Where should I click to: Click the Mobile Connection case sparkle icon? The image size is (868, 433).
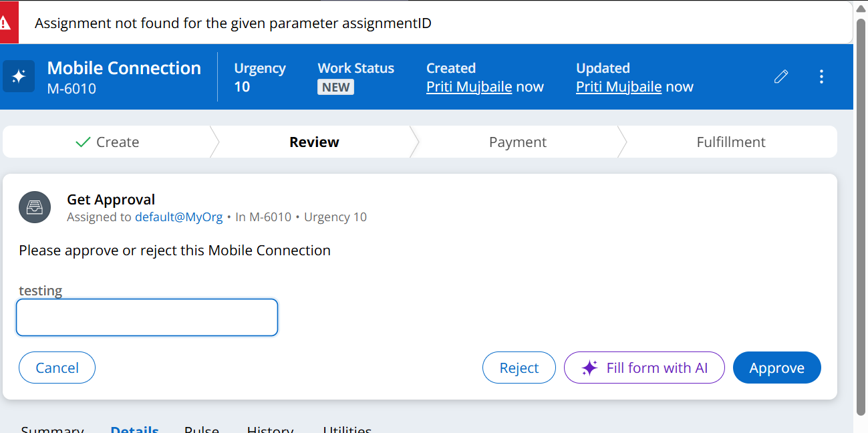point(19,77)
